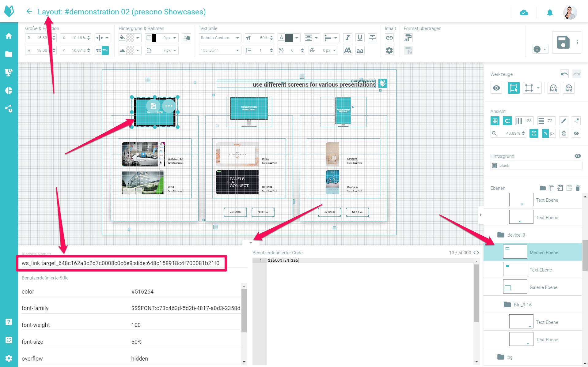Click the text color swatch

point(289,38)
